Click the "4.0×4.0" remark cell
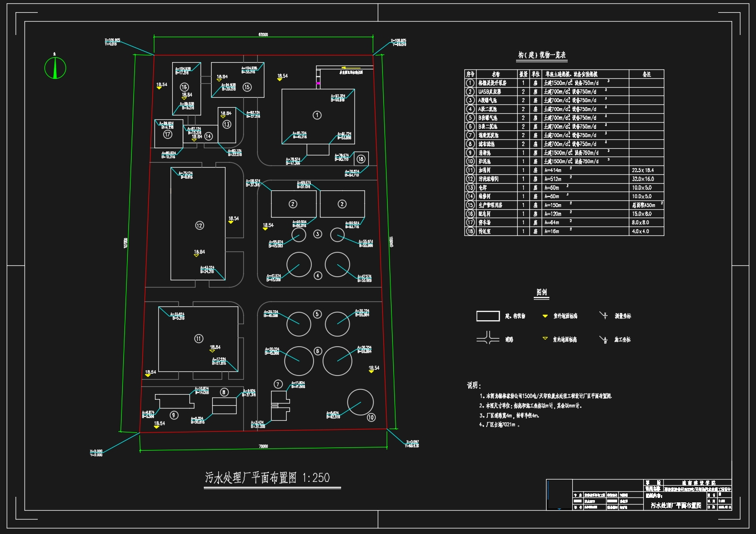This screenshot has width=756, height=534. click(x=646, y=231)
